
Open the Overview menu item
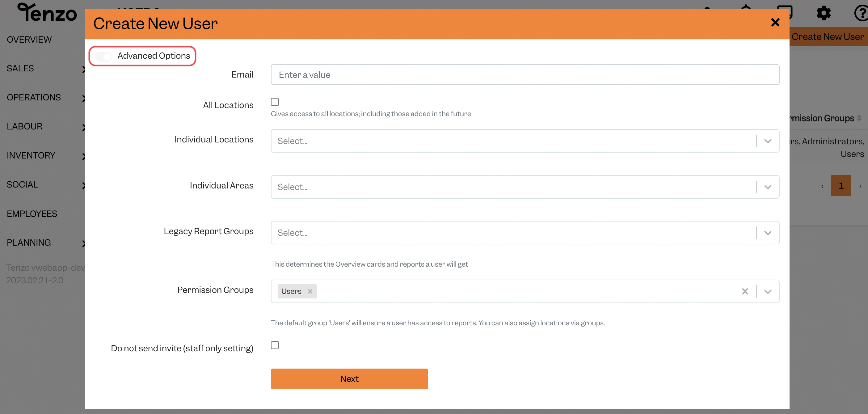click(29, 40)
